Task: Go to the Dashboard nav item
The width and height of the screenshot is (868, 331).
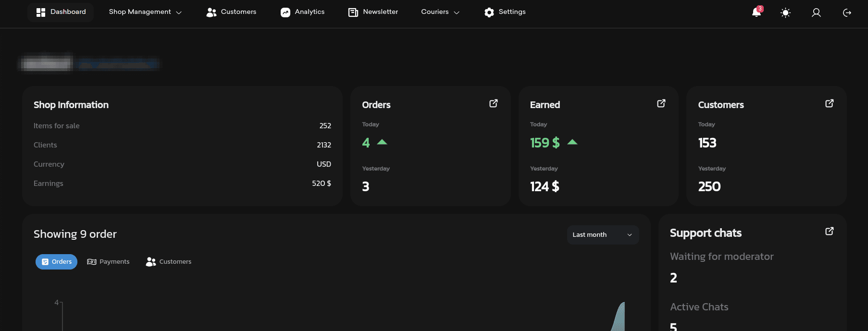Action: pos(61,12)
